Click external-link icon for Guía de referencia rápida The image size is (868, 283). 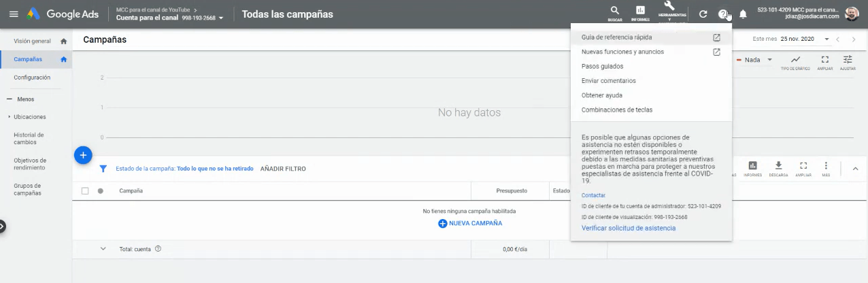tap(716, 37)
